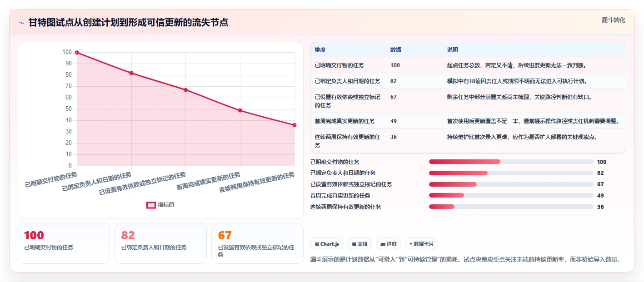Click the table value 49
The height and width of the screenshot is (282, 644).
394,121
